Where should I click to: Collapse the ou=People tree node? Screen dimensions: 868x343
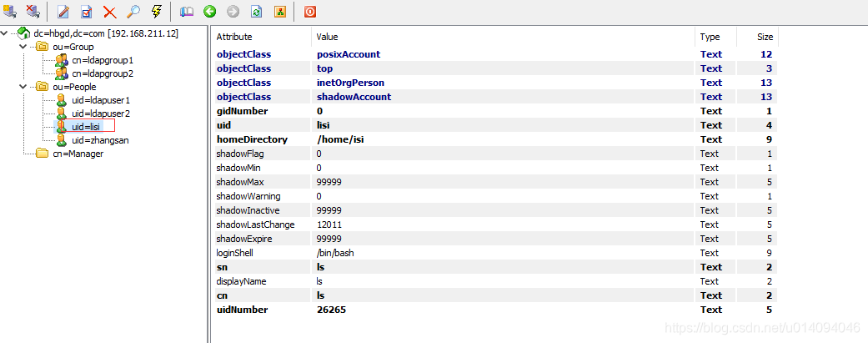pyautogui.click(x=23, y=87)
